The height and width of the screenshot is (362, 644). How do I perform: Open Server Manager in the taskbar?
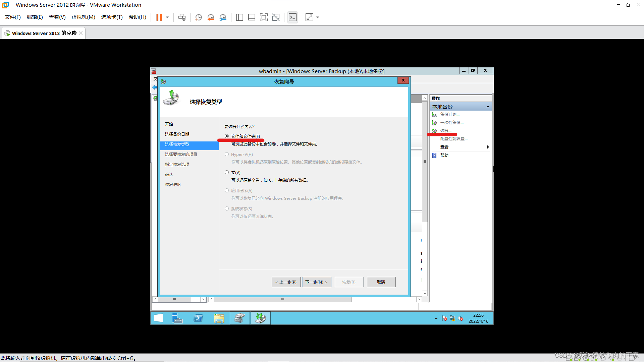177,318
